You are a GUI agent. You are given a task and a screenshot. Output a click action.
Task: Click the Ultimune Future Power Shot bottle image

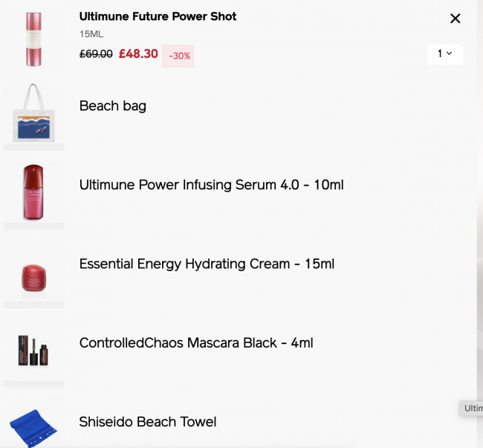[x=33, y=39]
